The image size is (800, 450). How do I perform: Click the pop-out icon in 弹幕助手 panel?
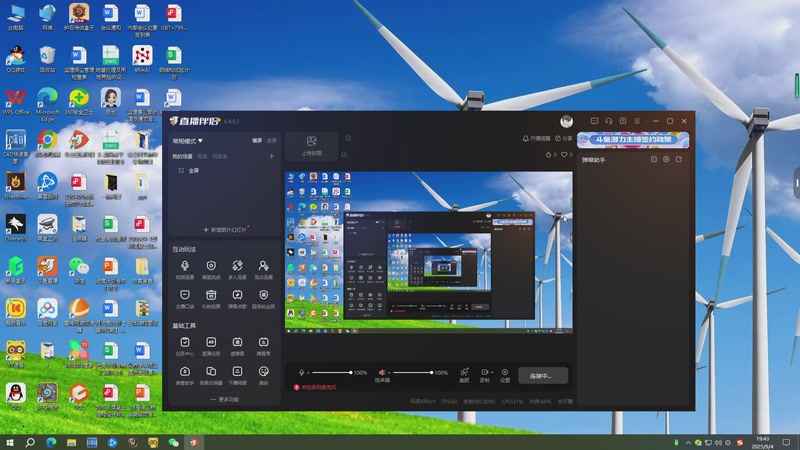[679, 159]
